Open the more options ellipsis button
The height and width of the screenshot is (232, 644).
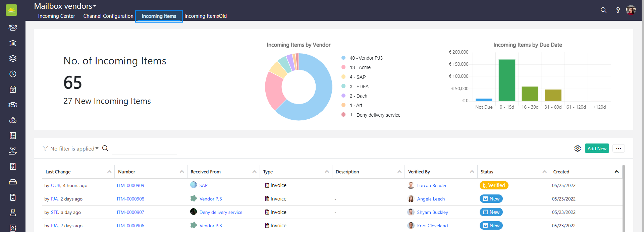[618, 148]
